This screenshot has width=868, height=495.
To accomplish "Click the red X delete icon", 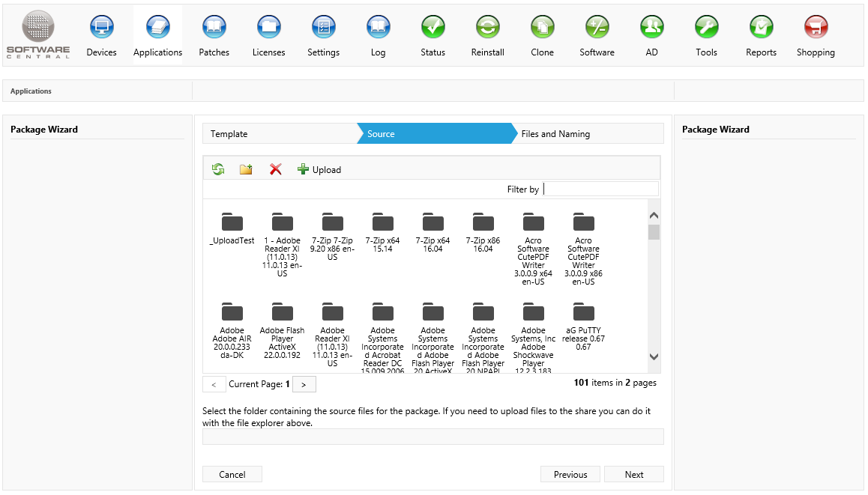I will coord(275,169).
